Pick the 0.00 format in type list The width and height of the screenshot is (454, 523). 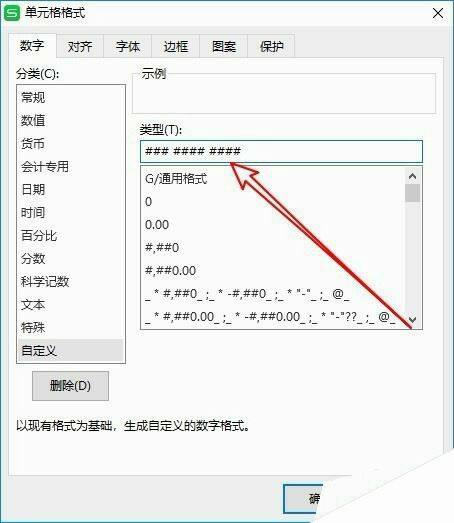(273, 225)
